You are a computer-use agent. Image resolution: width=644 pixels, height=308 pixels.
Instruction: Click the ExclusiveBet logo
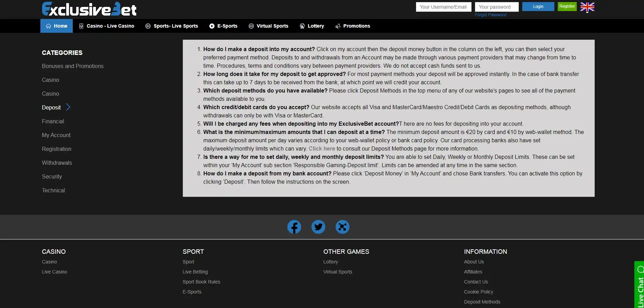click(89, 9)
